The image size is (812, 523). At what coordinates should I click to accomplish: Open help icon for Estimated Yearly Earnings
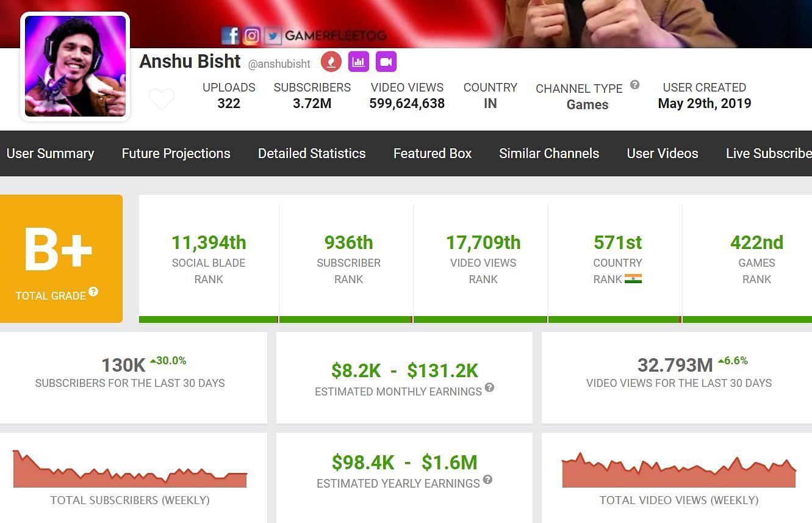(x=487, y=480)
